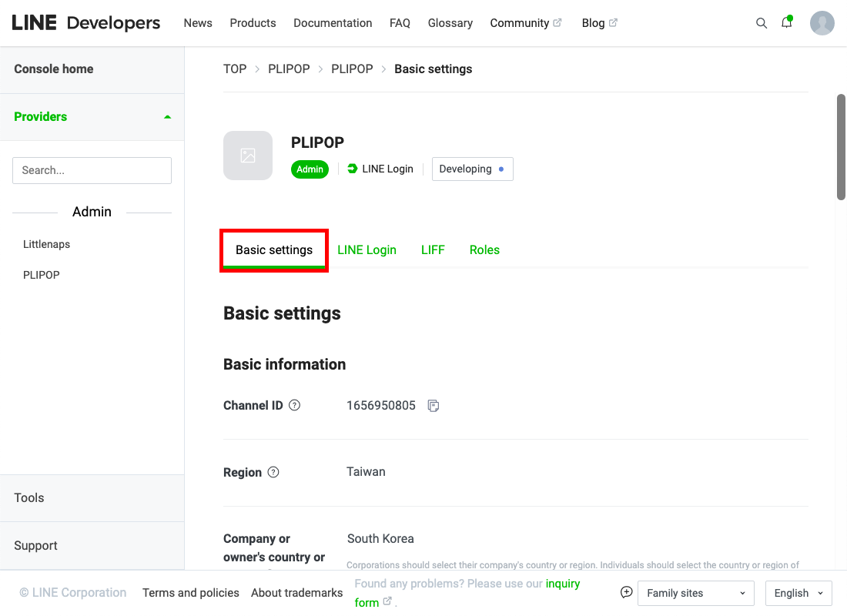Open Terms and policies
Image resolution: width=847 pixels, height=616 pixels.
pyautogui.click(x=191, y=593)
